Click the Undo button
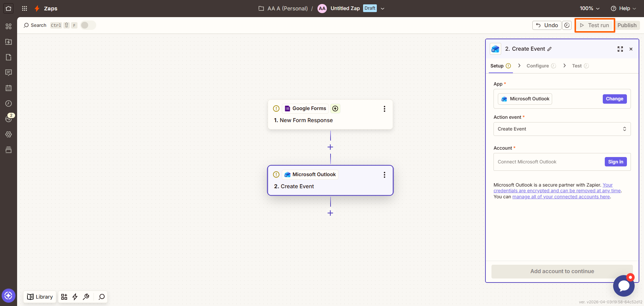 click(x=547, y=25)
